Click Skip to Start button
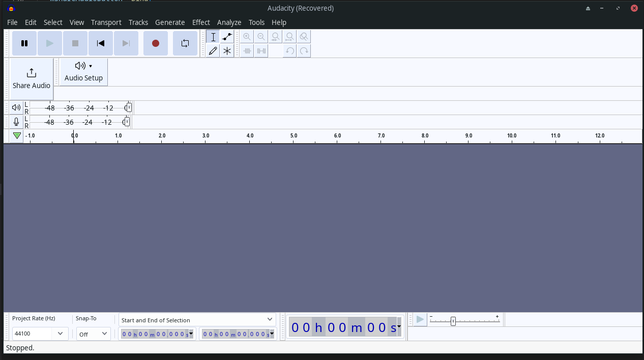 pos(100,43)
